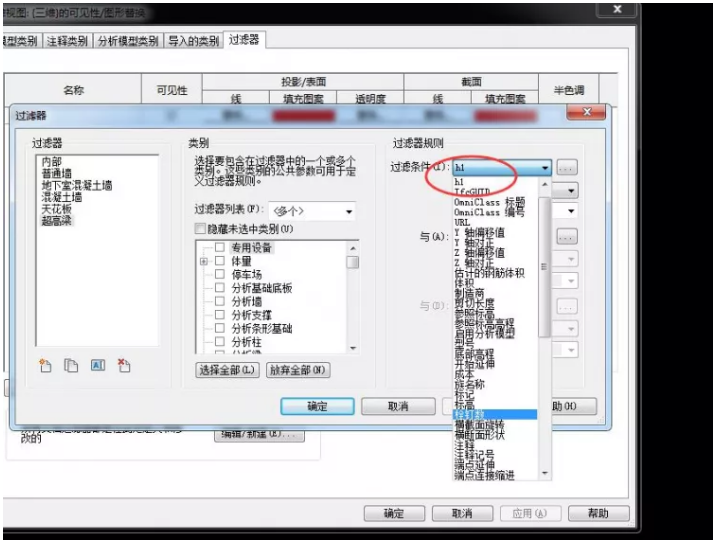Screen dimensions: 717x543
Task: Click 确定 in the visibility window
Action: click(x=394, y=513)
